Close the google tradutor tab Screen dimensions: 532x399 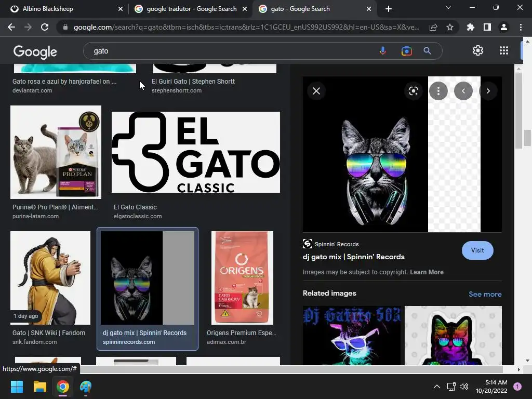click(x=245, y=9)
